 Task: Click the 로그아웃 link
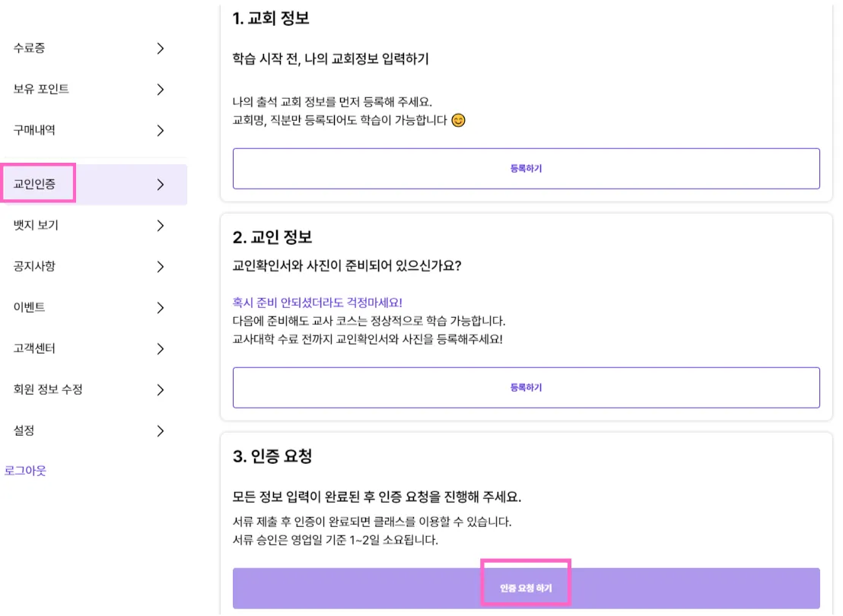point(25,471)
